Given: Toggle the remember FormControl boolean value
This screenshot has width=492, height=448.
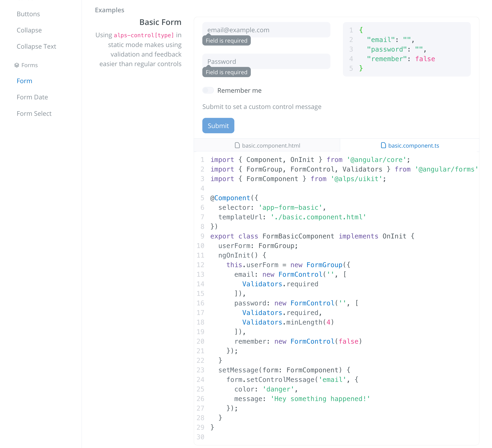Looking at the screenshot, I should [x=208, y=90].
